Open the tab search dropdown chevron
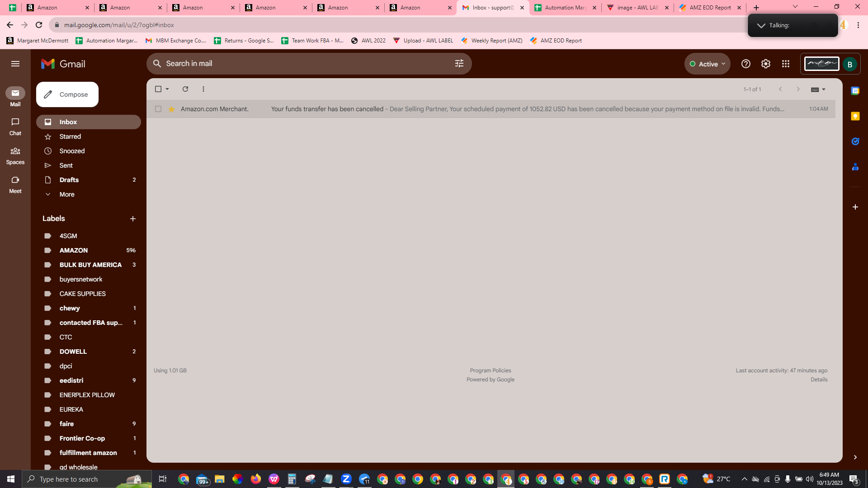This screenshot has height=488, width=868. coord(795,7)
